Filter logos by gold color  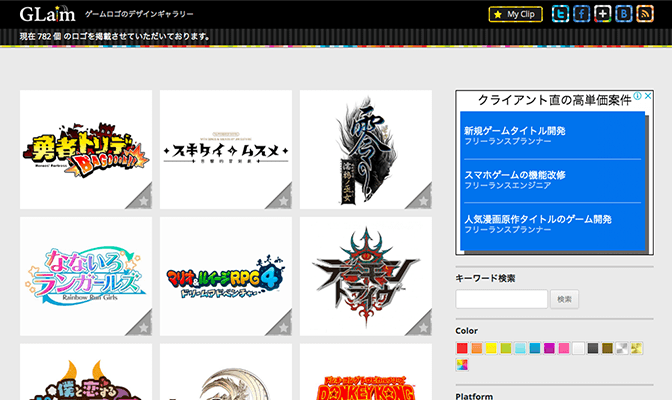click(x=636, y=348)
